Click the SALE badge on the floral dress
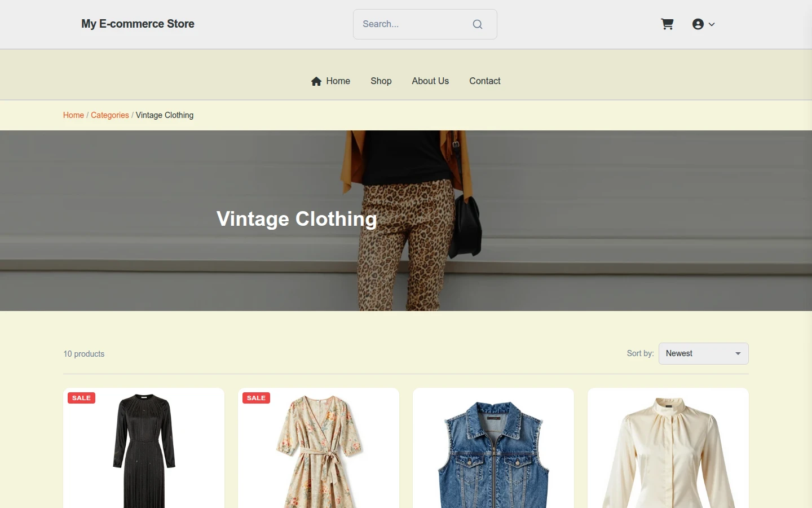Image resolution: width=812 pixels, height=508 pixels. click(x=256, y=398)
